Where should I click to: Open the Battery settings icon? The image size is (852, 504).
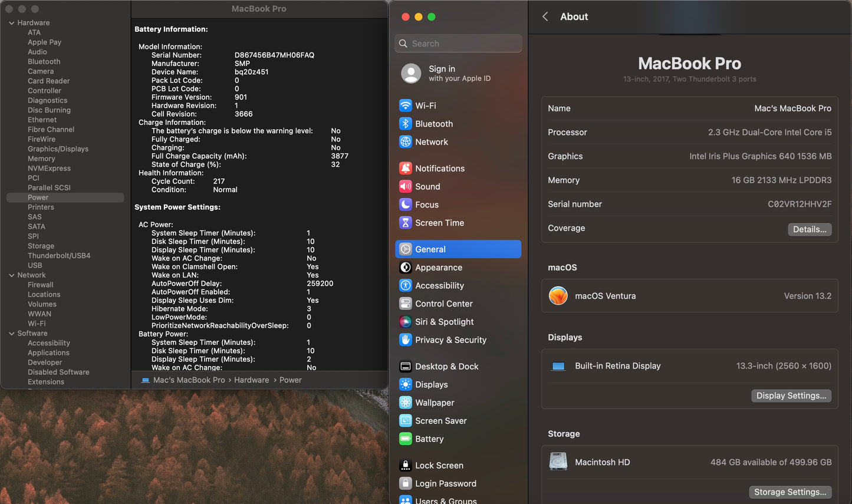click(x=405, y=439)
